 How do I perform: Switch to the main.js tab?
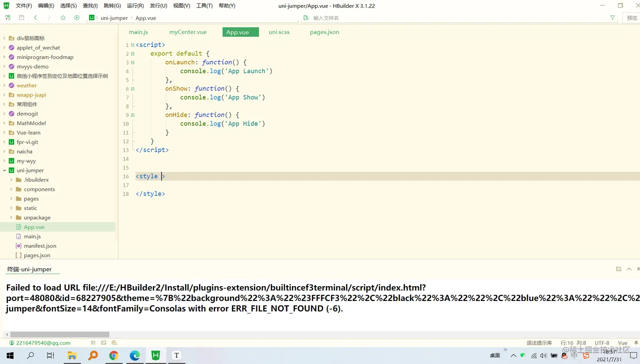tap(138, 32)
